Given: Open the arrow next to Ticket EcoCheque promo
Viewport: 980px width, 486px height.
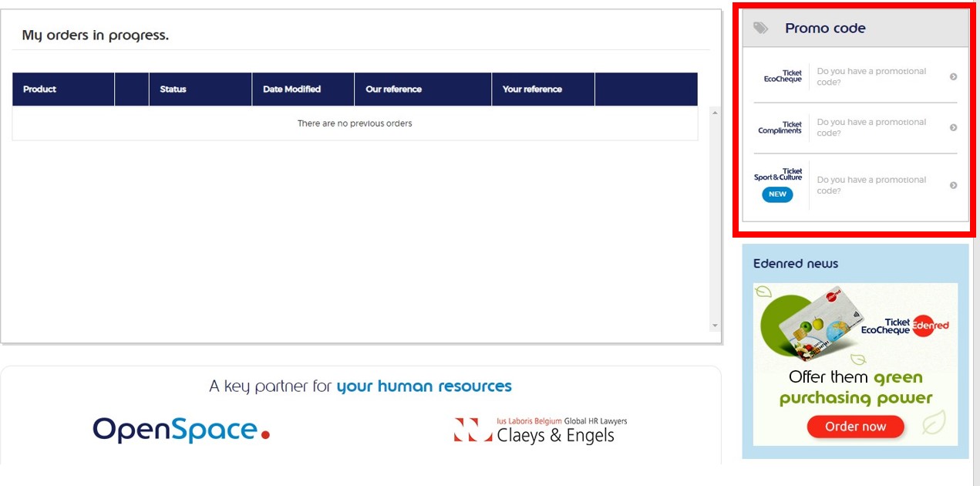Looking at the screenshot, I should point(953,76).
